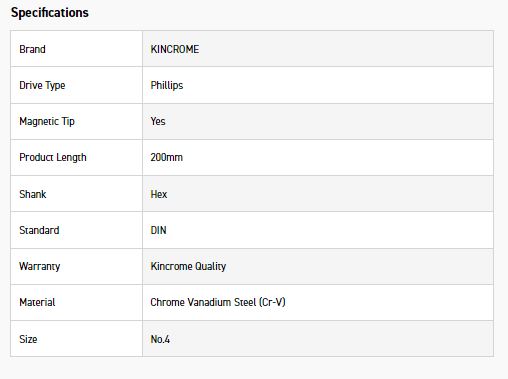Select the Standard label cell
The width and height of the screenshot is (508, 379).
(76, 230)
